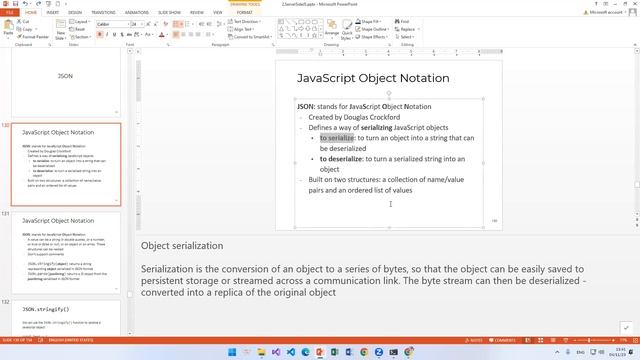
Task: Redo the last action
Action: pos(38,4)
